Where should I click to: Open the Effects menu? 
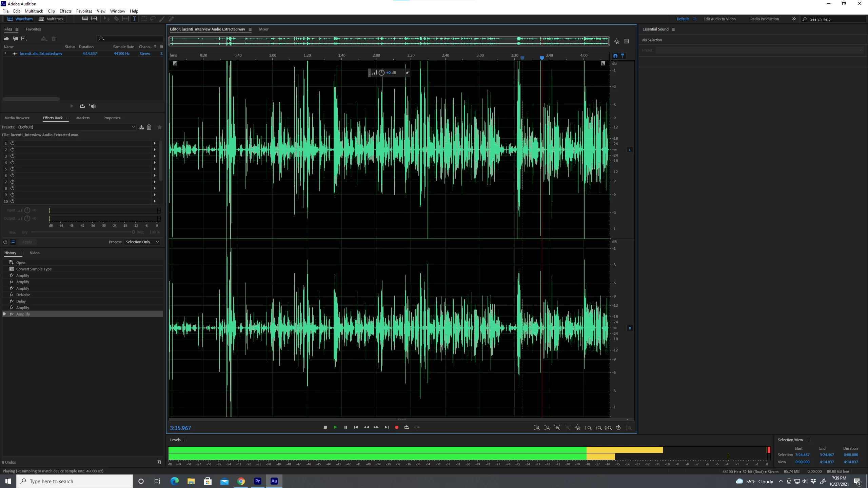click(x=65, y=11)
